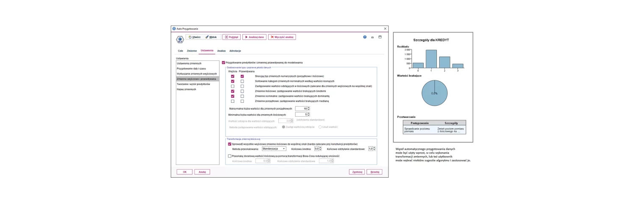Click the Anuluj button
The image size is (644, 203).
click(x=202, y=172)
